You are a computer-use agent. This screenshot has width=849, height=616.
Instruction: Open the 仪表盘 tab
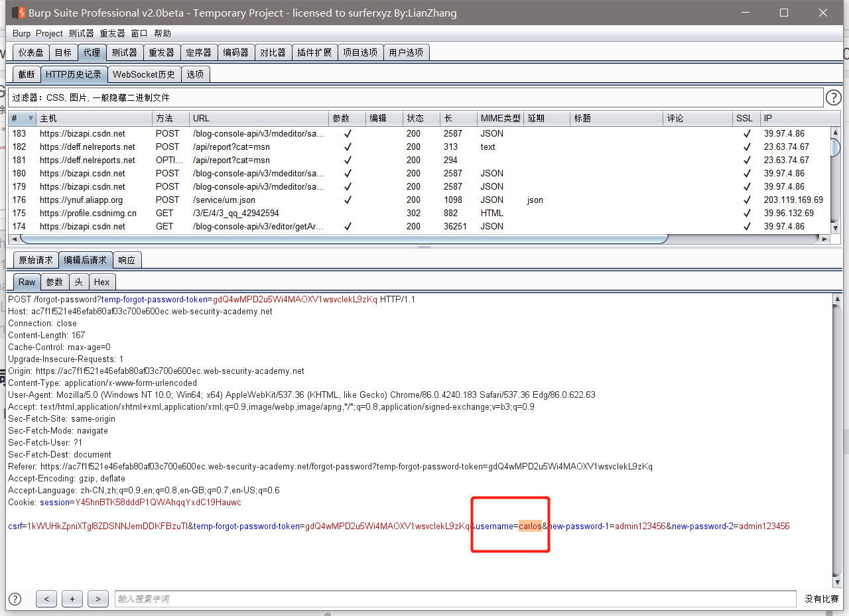30,52
